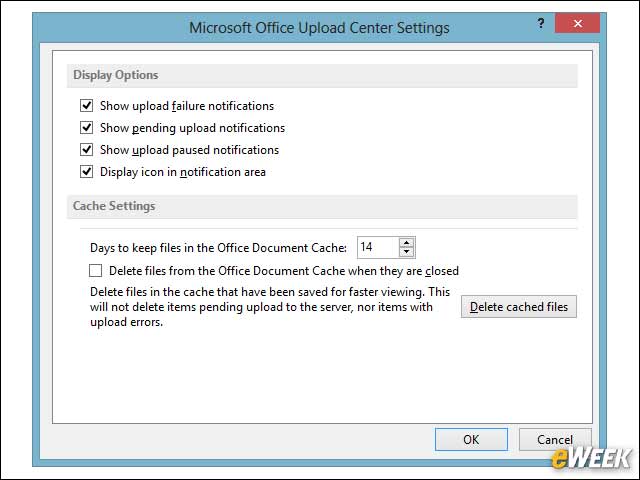Close the Upload Center Settings dialog

[x=578, y=23]
